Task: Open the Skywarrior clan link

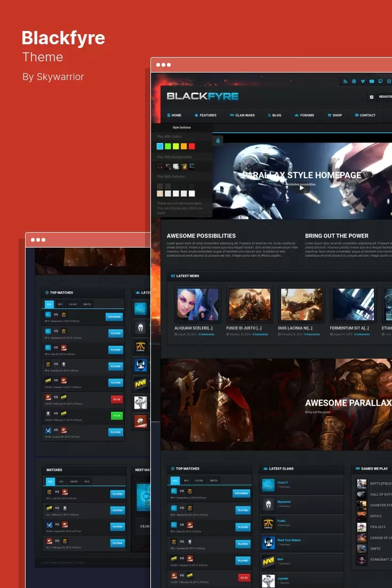Action: (284, 502)
